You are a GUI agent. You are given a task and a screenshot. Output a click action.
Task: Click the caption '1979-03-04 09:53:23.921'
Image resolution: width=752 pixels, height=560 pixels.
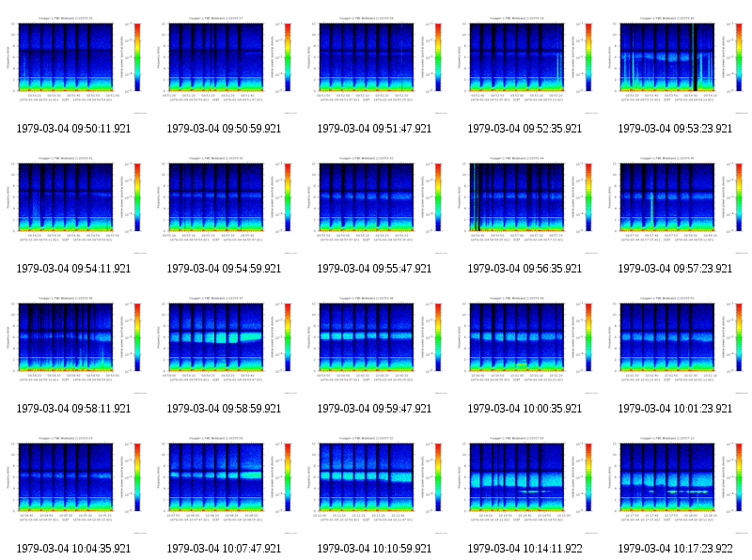pos(675,129)
